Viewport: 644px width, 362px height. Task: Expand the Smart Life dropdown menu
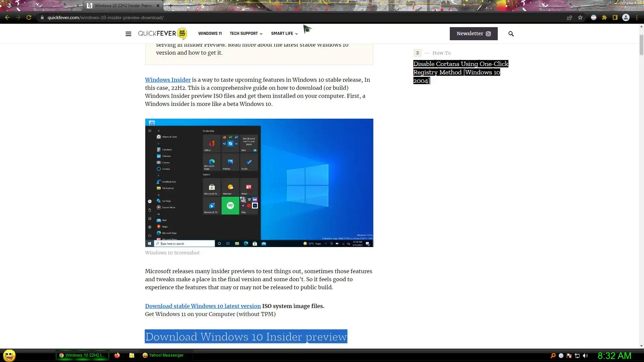tap(284, 34)
